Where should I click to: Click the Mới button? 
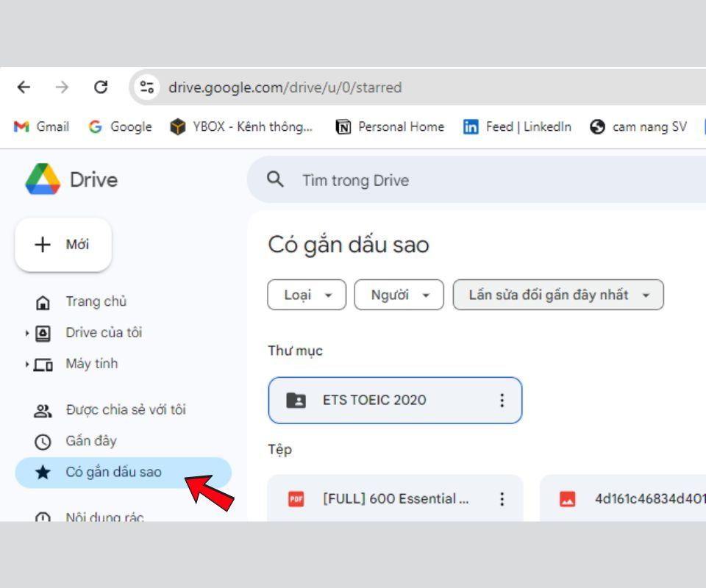click(x=63, y=245)
